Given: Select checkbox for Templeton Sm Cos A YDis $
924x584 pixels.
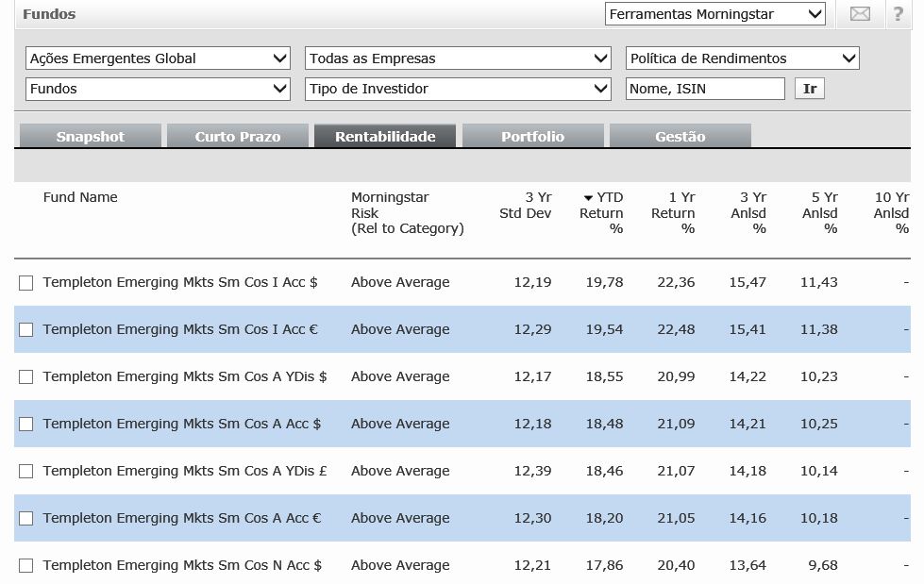Looking at the screenshot, I should [25, 377].
